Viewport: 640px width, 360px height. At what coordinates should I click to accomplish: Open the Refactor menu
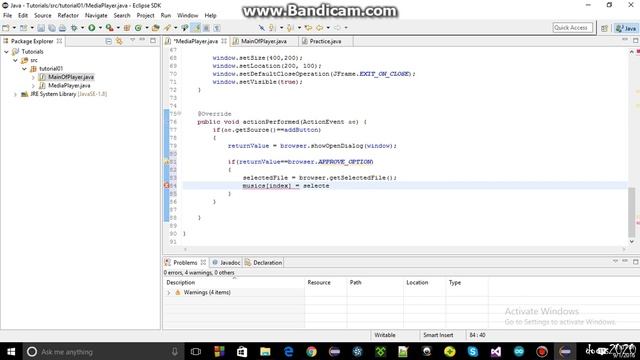click(68, 16)
